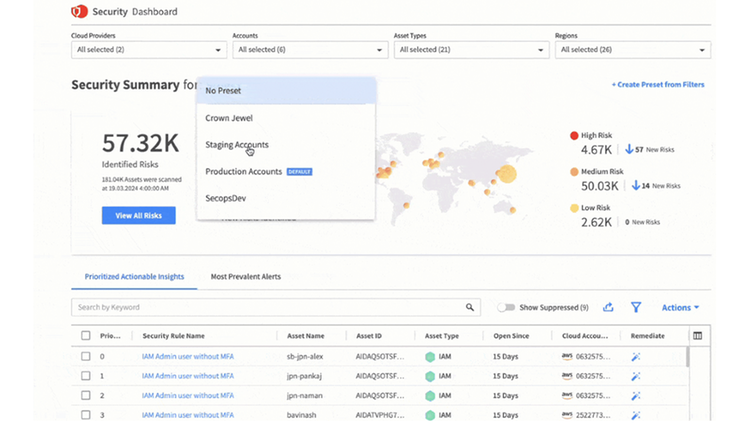Click the search magnifier icon
750x424 pixels.
click(x=470, y=307)
